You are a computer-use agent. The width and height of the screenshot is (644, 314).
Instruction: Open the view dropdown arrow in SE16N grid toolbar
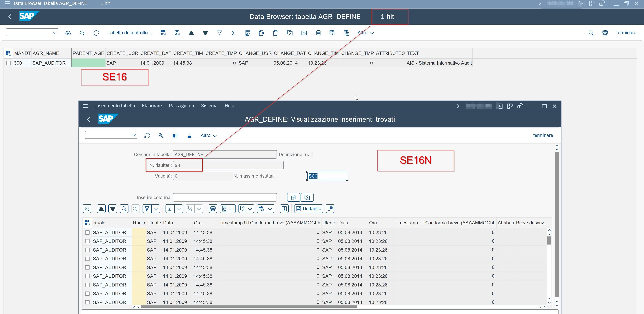[x=231, y=209]
